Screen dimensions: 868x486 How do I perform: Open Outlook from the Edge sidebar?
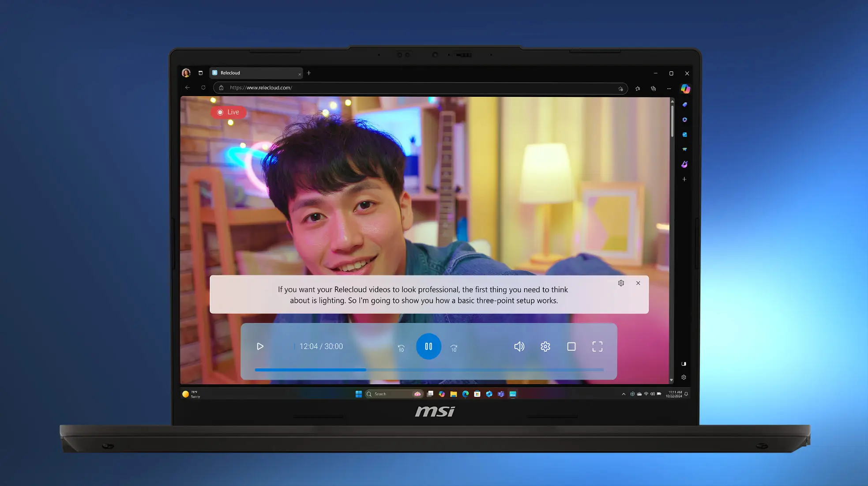click(x=685, y=134)
